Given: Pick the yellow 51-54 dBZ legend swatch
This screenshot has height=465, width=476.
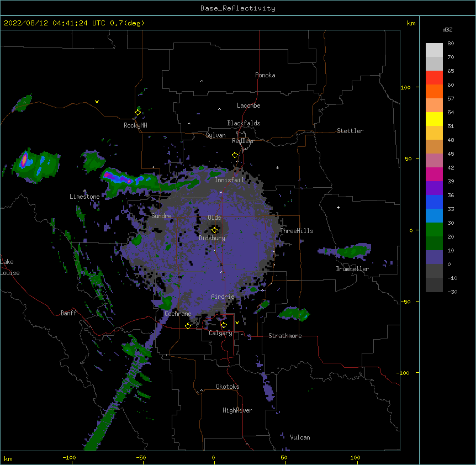Looking at the screenshot, I should click(x=434, y=119).
